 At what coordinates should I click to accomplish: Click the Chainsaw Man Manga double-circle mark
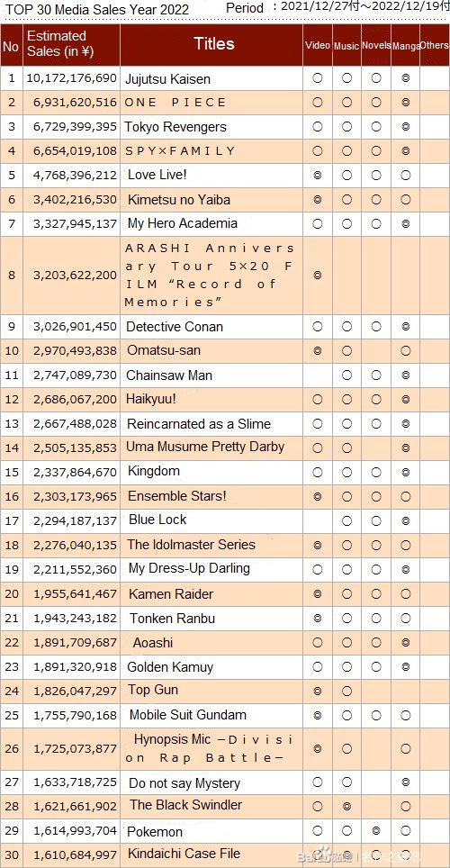click(x=406, y=375)
